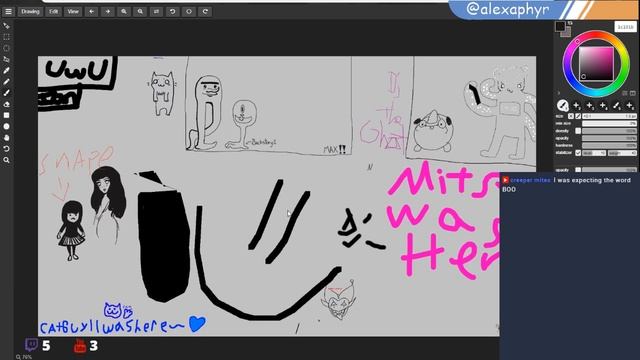Select the filled ellipse shape tool
Image resolution: width=640 pixels, height=360 pixels.
[x=7, y=127]
